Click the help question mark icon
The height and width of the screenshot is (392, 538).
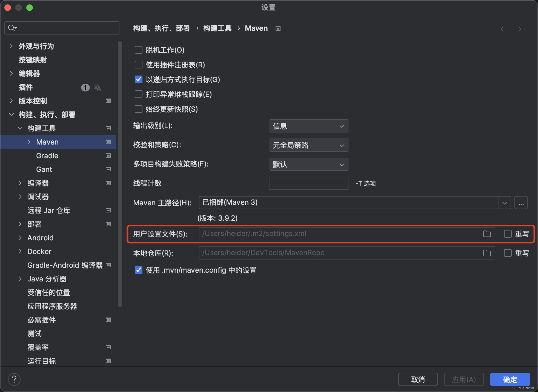click(14, 379)
